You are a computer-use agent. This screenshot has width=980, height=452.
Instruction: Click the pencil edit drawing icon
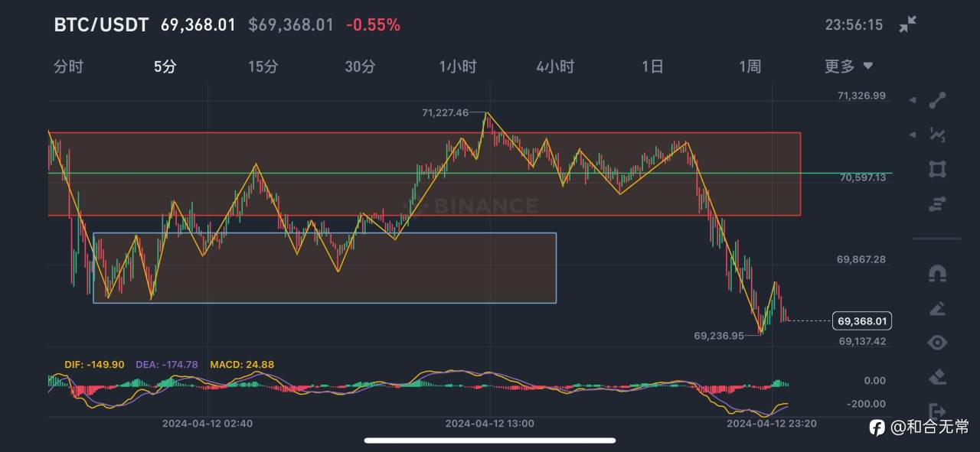[x=937, y=308]
